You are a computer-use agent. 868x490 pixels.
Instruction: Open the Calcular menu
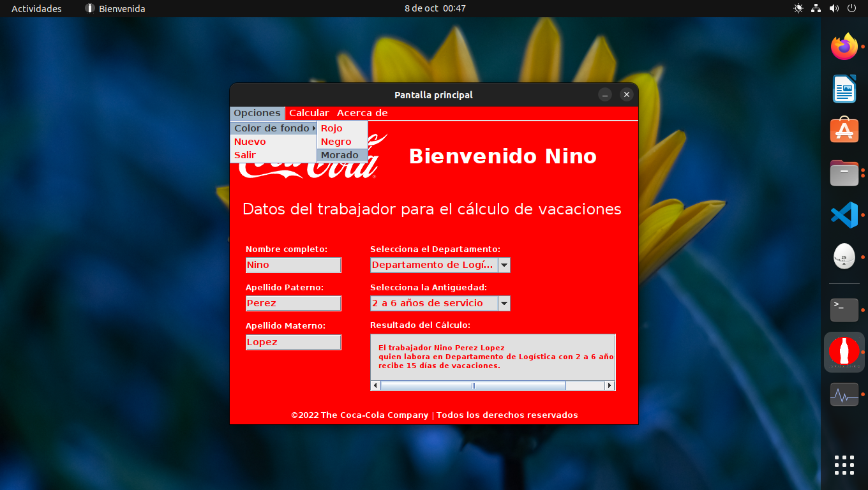click(309, 113)
